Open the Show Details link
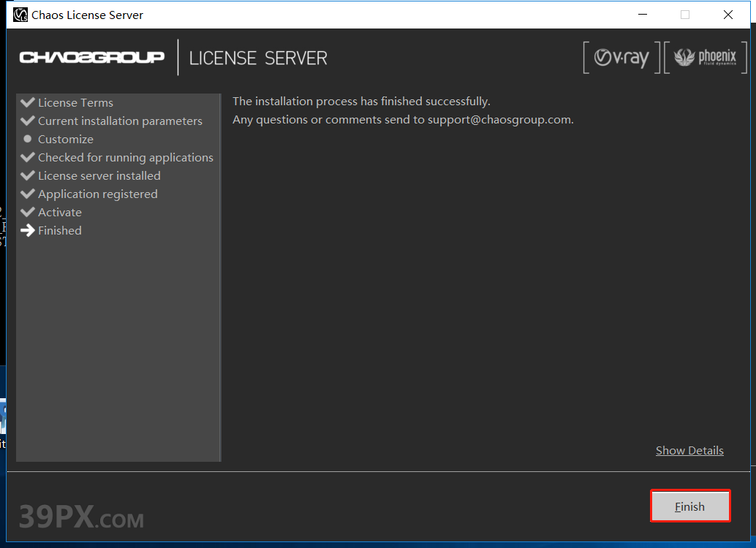Image resolution: width=756 pixels, height=548 pixels. click(689, 451)
